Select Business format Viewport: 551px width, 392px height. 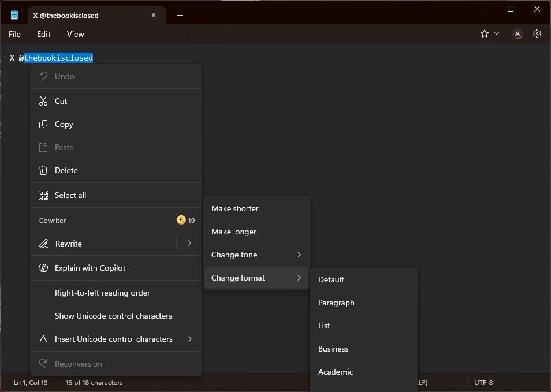coord(364,349)
